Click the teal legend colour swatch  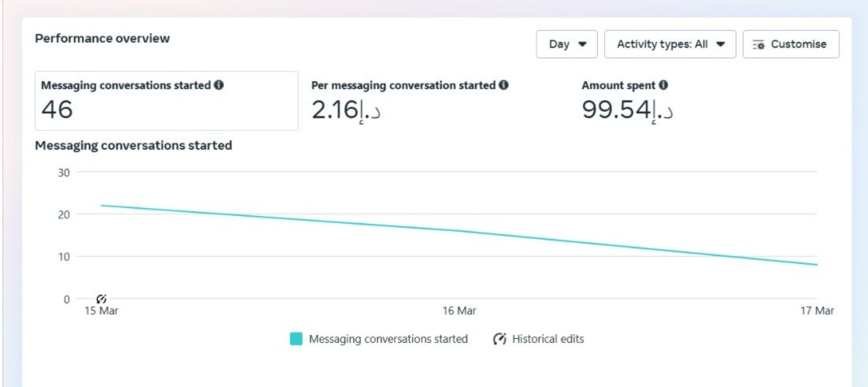click(296, 339)
